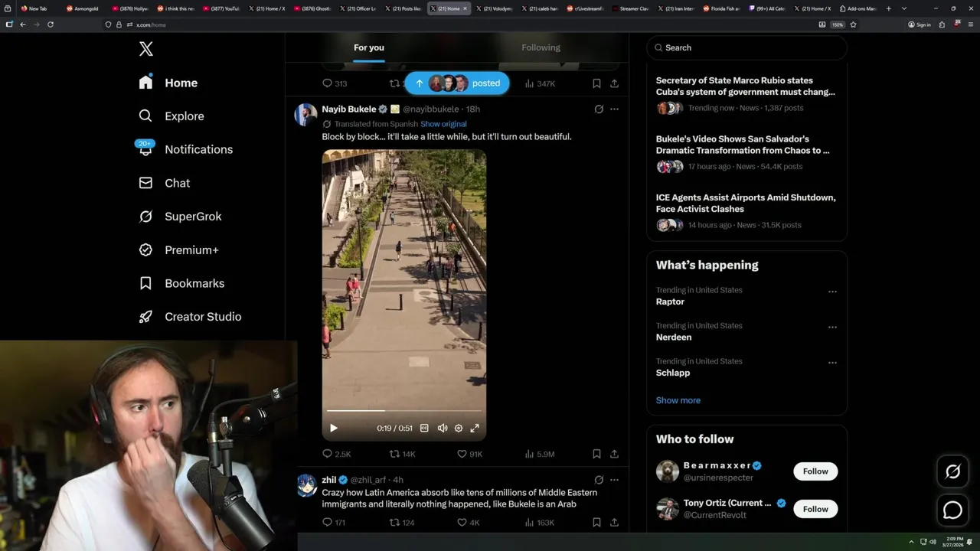Repost zhil's post (124)
The width and height of the screenshot is (980, 551).
point(402,523)
